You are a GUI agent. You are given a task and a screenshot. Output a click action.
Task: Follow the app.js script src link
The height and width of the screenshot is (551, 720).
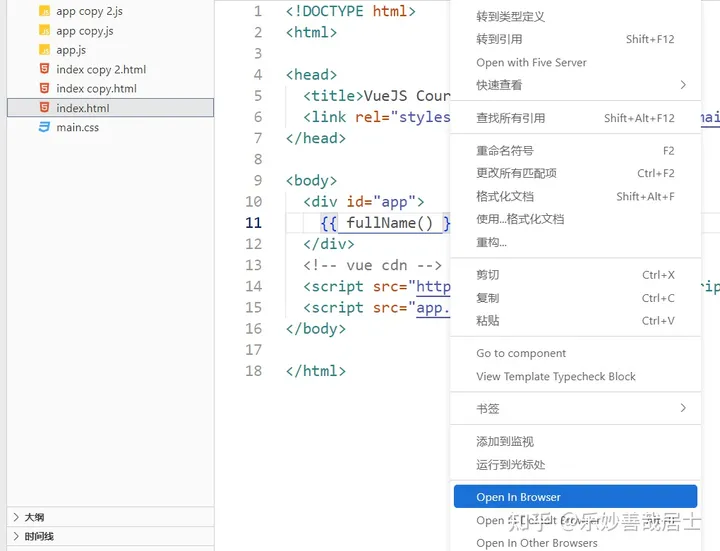coord(433,308)
